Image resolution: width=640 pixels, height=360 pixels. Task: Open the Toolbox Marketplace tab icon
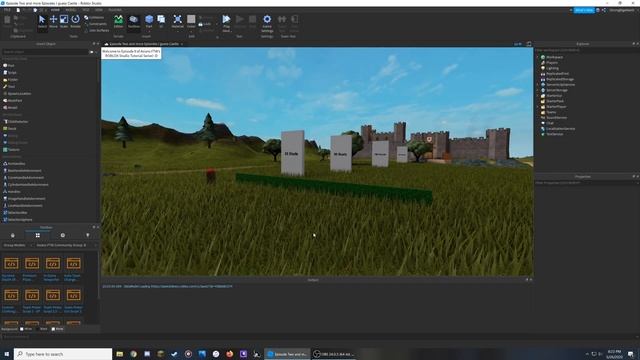pyautogui.click(x=13, y=236)
